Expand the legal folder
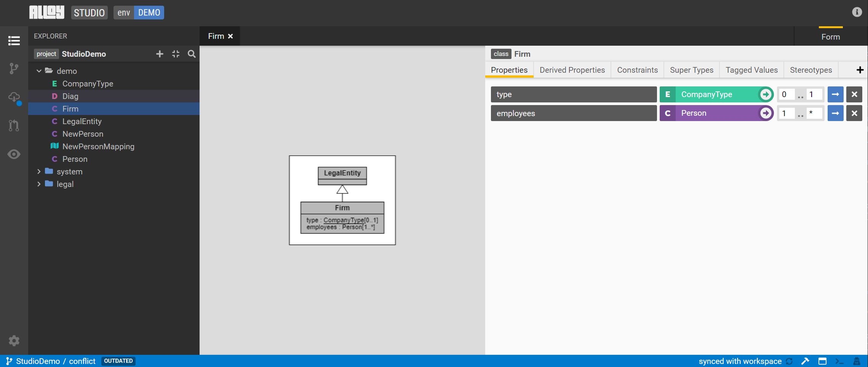This screenshot has width=868, height=367. pyautogui.click(x=39, y=184)
